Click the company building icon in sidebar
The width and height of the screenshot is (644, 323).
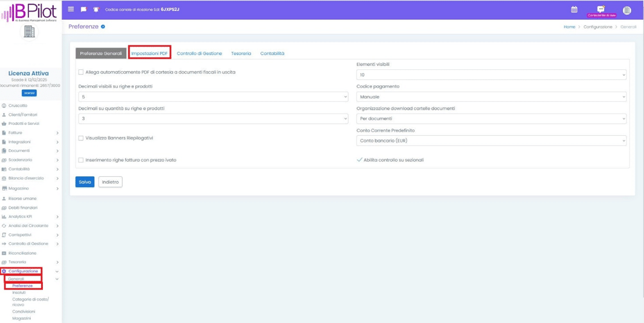pos(30,32)
